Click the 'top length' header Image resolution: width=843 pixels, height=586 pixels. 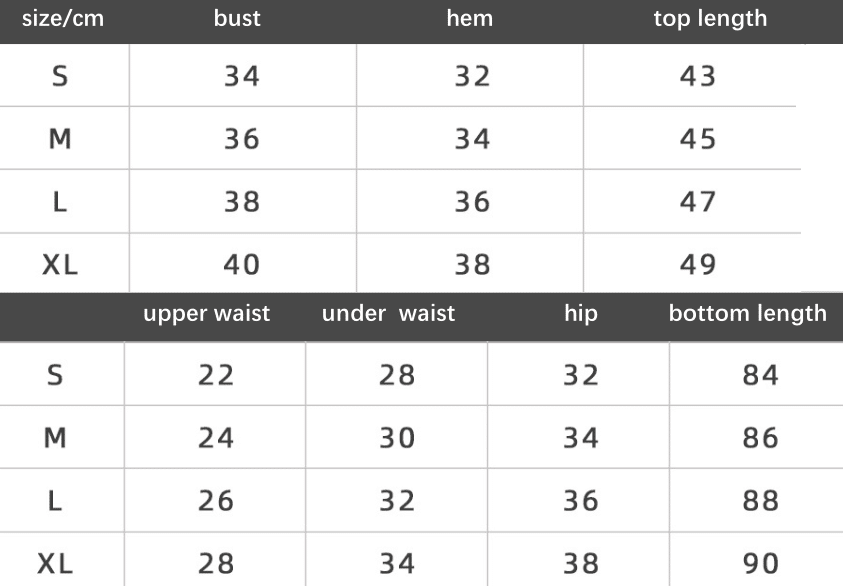point(710,19)
